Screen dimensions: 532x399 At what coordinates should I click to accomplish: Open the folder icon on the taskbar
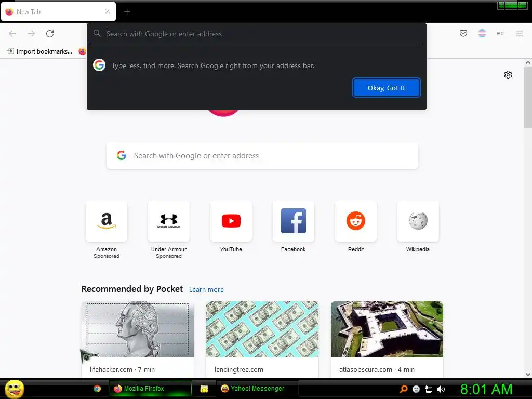click(x=204, y=389)
